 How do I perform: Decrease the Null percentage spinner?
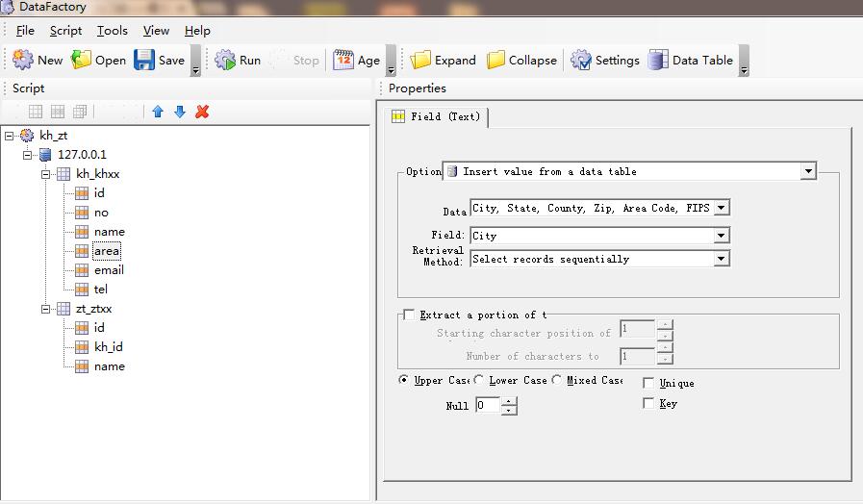coord(509,410)
